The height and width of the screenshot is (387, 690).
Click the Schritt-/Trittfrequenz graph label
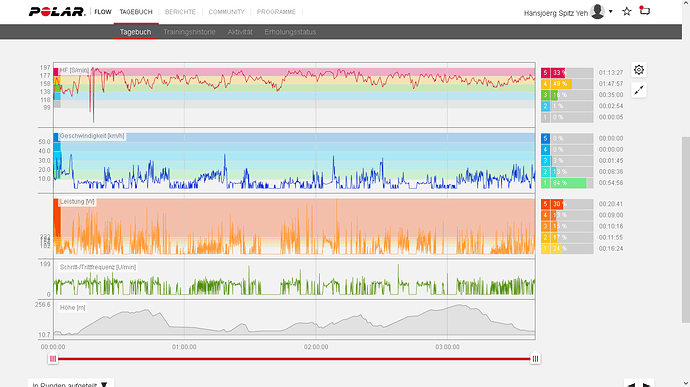pyautogui.click(x=98, y=267)
